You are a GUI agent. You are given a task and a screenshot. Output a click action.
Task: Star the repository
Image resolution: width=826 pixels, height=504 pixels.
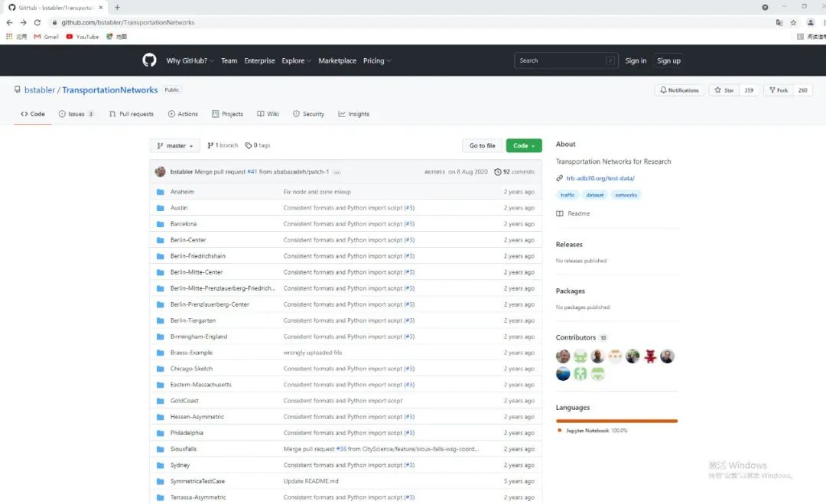pos(724,90)
